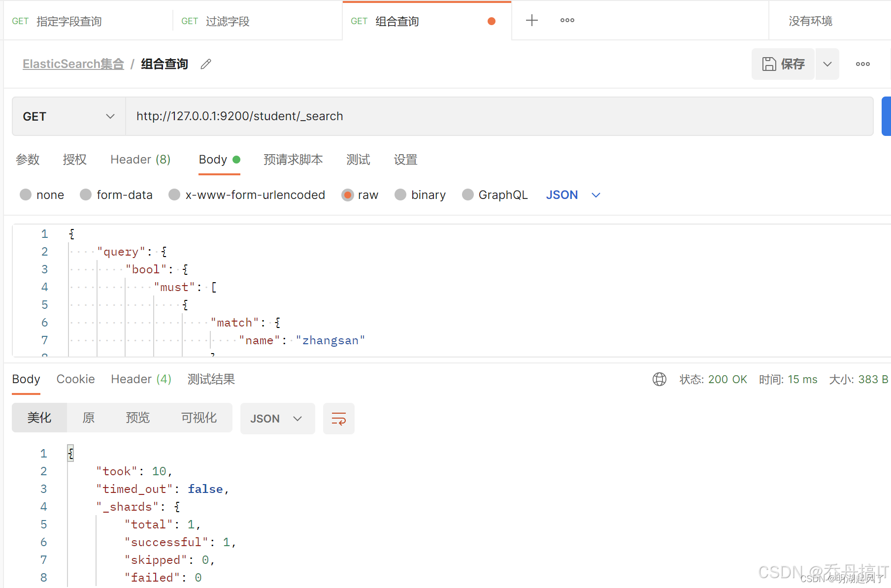Open a new request tab with plus icon
891x588 pixels.
pos(532,20)
